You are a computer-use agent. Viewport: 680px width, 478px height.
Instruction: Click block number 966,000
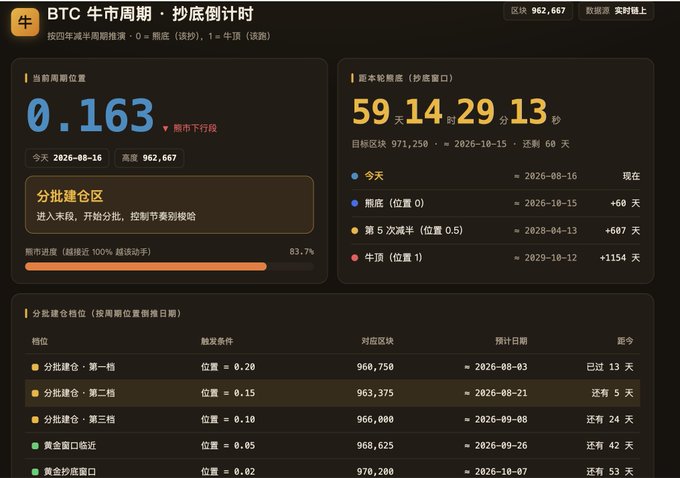click(375, 419)
